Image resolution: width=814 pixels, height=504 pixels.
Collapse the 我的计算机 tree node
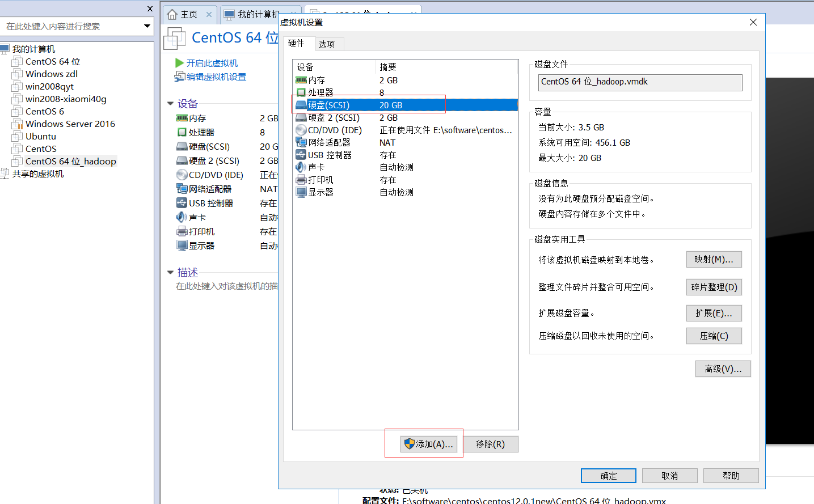coord(5,49)
